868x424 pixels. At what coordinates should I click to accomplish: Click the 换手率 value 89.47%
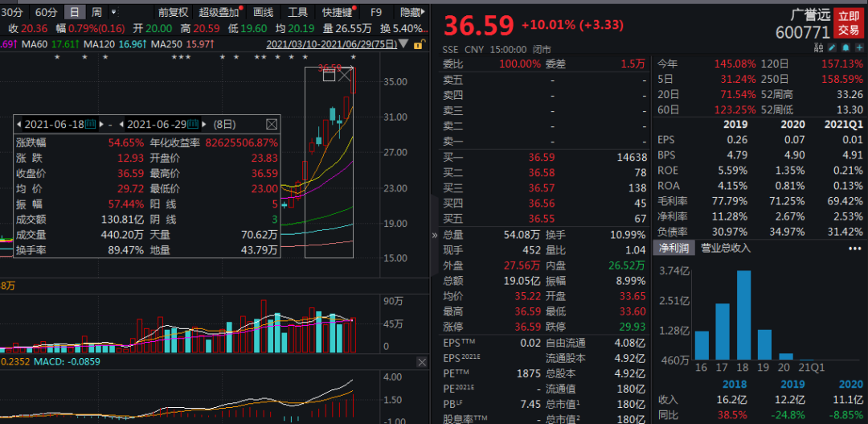pyautogui.click(x=126, y=250)
